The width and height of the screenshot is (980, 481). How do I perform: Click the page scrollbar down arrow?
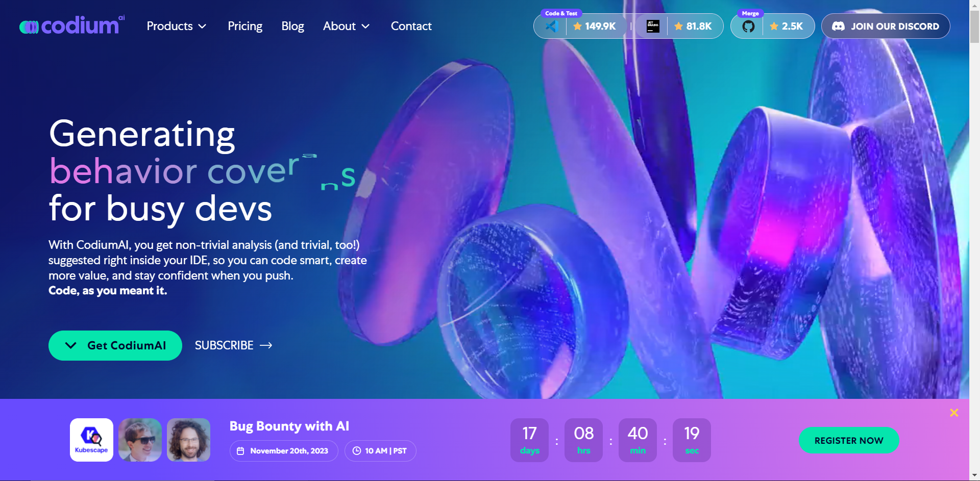975,476
